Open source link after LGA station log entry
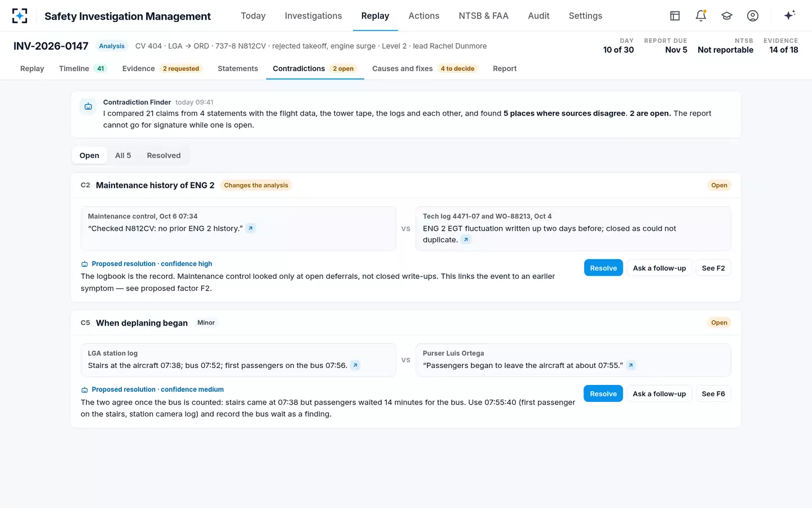 click(355, 365)
